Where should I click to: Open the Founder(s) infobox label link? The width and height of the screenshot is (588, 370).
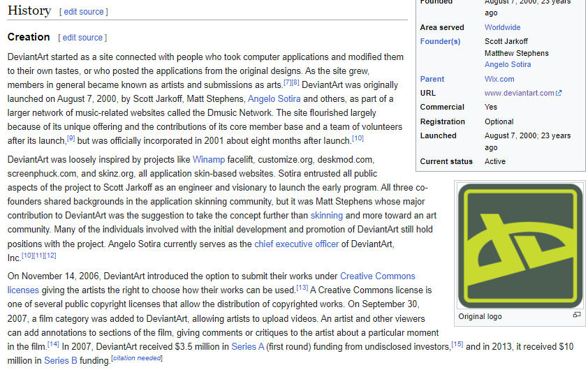point(440,41)
